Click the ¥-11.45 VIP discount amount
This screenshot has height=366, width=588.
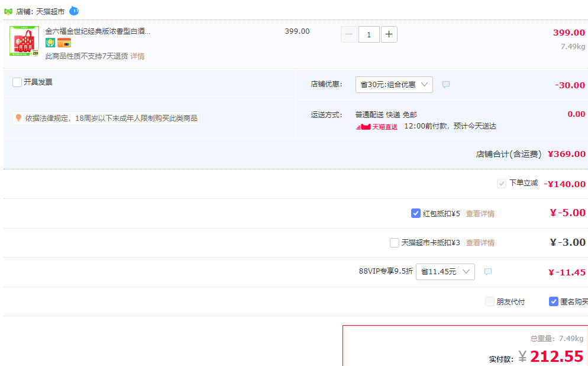[x=567, y=272]
